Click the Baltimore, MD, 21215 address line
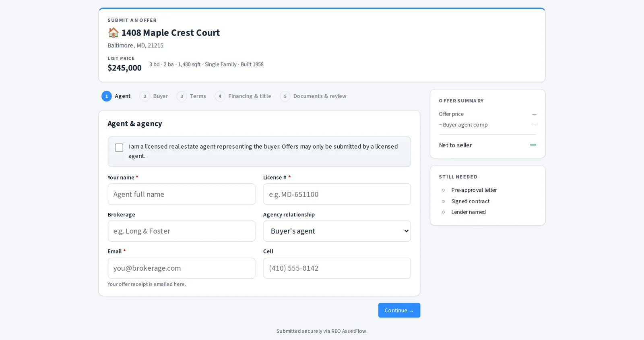The image size is (644, 340). pyautogui.click(x=135, y=46)
